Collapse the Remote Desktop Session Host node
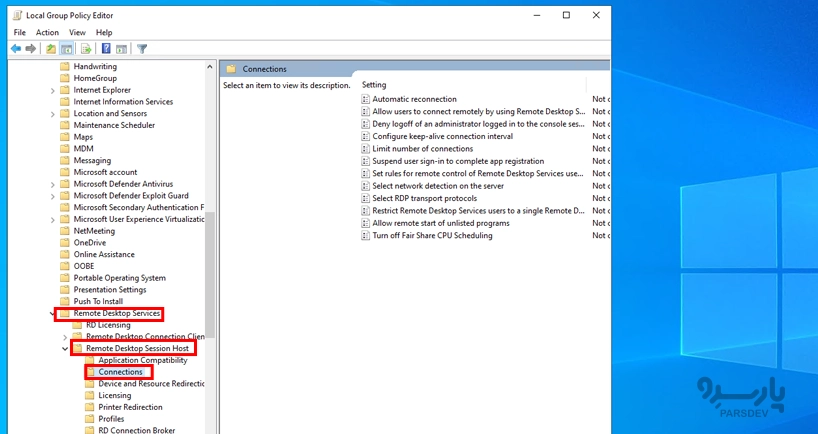 point(66,349)
